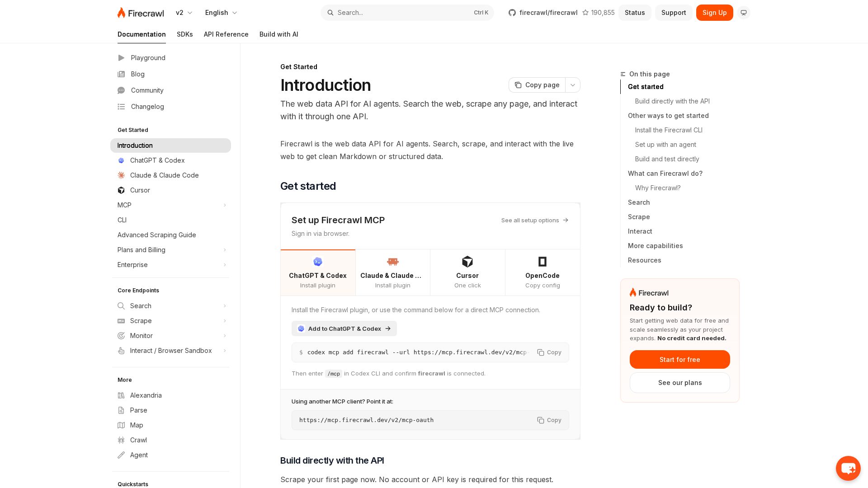Open the Alexandria books icon
Image resolution: width=868 pixels, height=488 pixels.
point(121,395)
